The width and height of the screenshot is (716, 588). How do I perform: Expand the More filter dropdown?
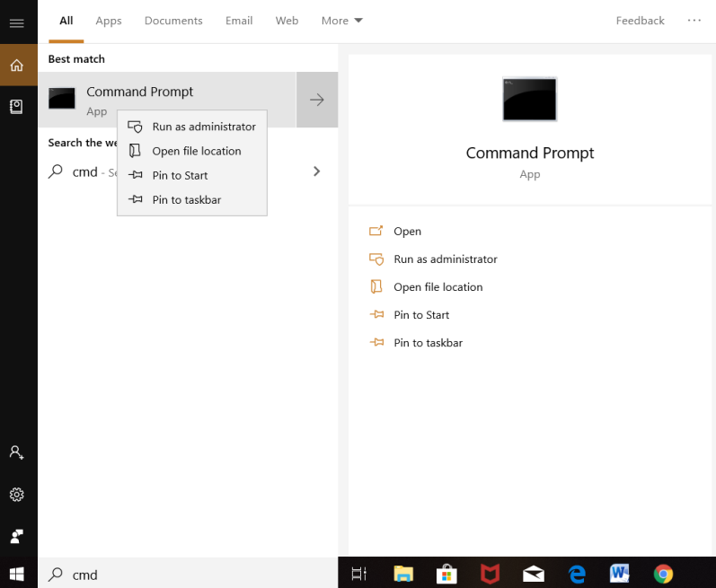341,21
